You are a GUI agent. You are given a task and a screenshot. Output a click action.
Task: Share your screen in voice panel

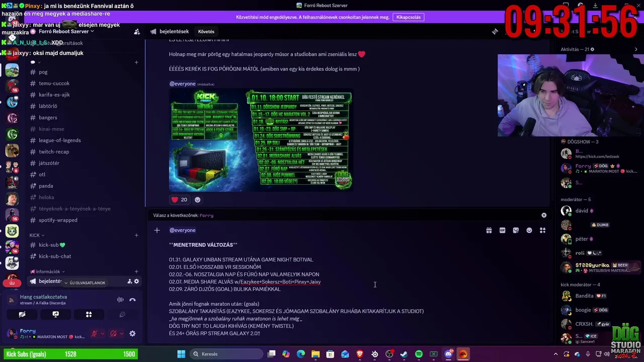click(x=55, y=314)
